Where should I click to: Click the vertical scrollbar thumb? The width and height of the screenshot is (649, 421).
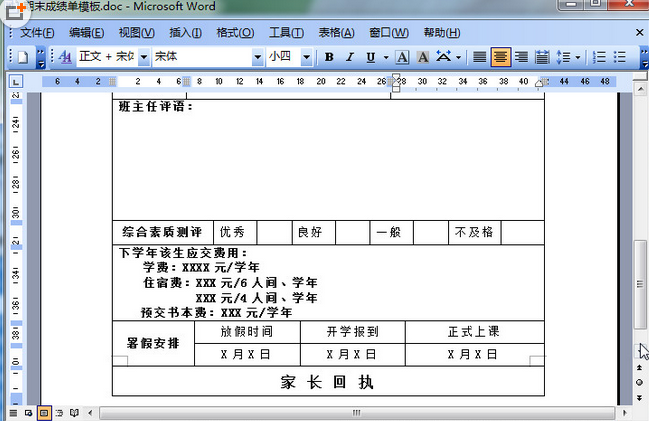(640, 284)
